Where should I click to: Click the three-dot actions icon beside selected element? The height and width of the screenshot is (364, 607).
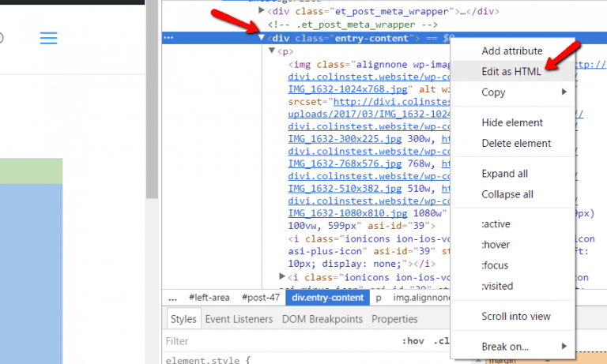tap(168, 38)
